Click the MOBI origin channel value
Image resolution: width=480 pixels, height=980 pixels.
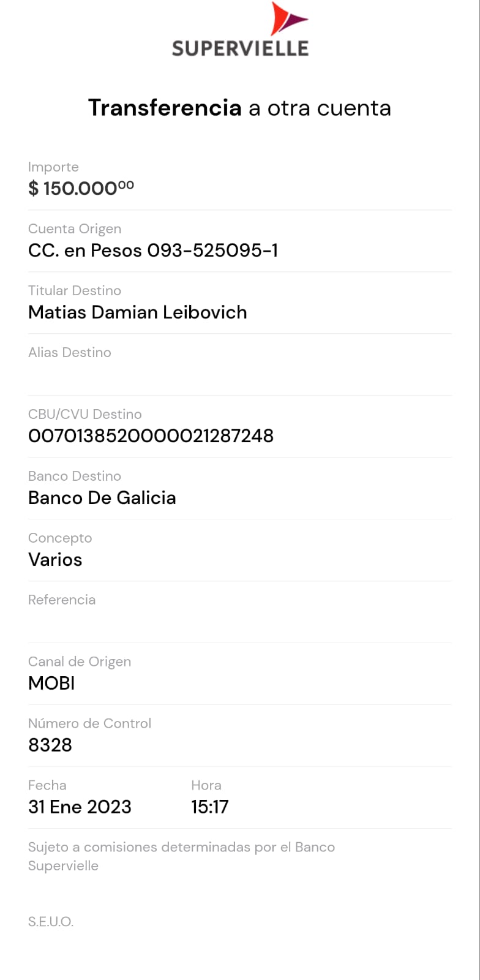click(x=51, y=684)
